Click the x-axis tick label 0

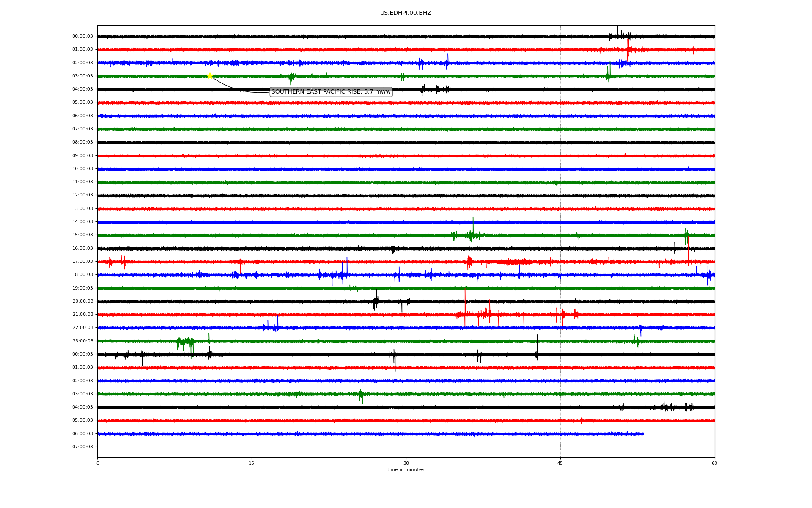click(x=98, y=463)
